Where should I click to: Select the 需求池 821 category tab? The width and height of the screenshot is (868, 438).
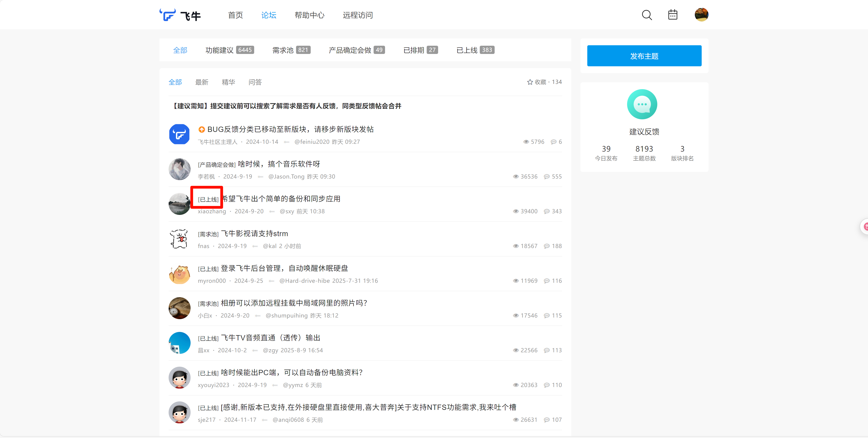point(291,50)
